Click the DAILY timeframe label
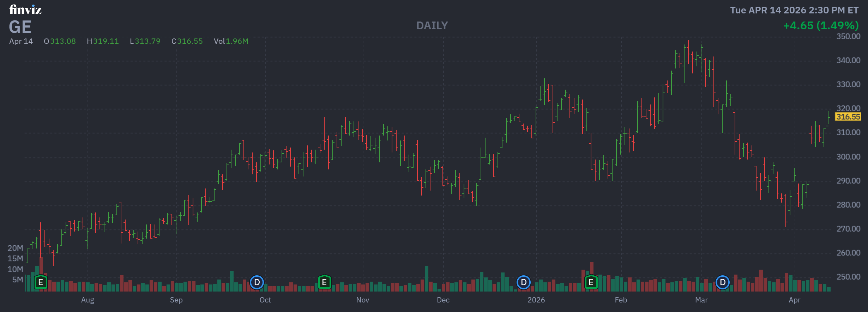This screenshot has width=868, height=312. click(x=432, y=25)
